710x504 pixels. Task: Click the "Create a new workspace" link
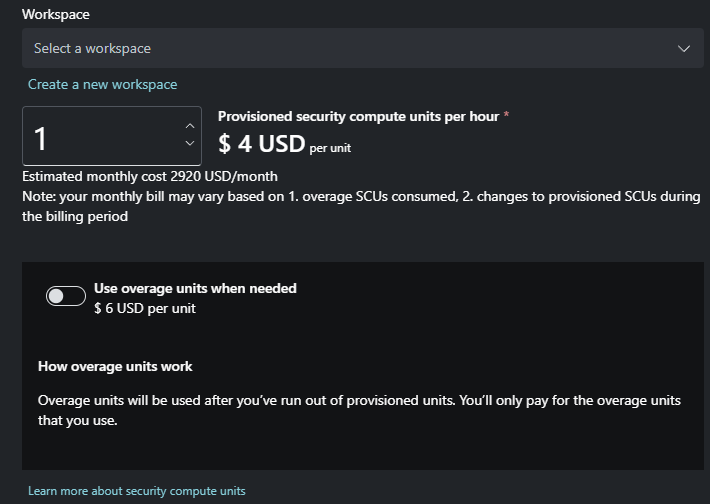pos(102,84)
